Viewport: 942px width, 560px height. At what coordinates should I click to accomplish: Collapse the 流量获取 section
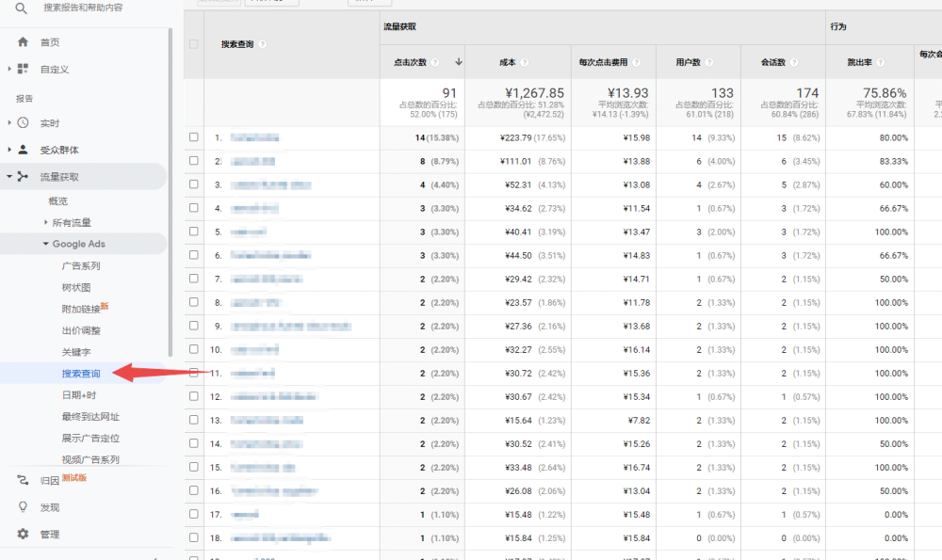[x=9, y=176]
